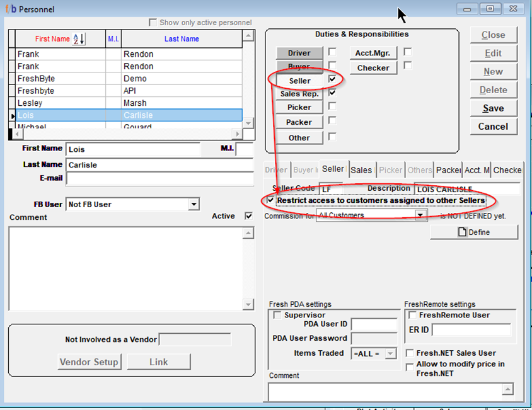Toggle the Seller duty checkbox
Viewport: 532px width, 410px height.
pos(332,80)
